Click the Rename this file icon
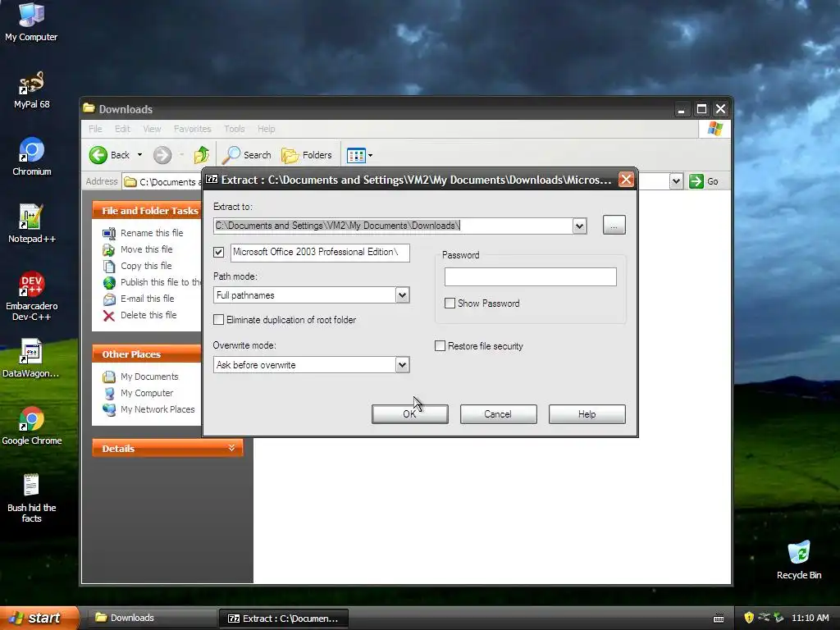Image resolution: width=840 pixels, height=630 pixels. click(x=109, y=233)
